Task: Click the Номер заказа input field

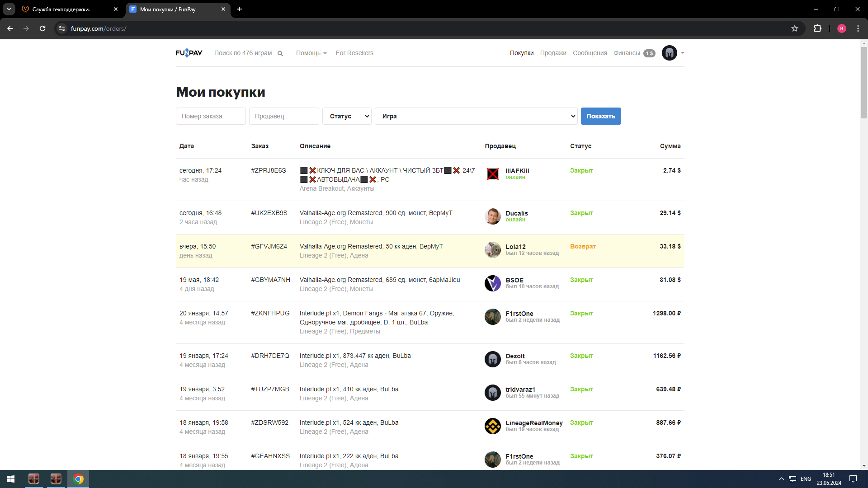Action: click(211, 116)
